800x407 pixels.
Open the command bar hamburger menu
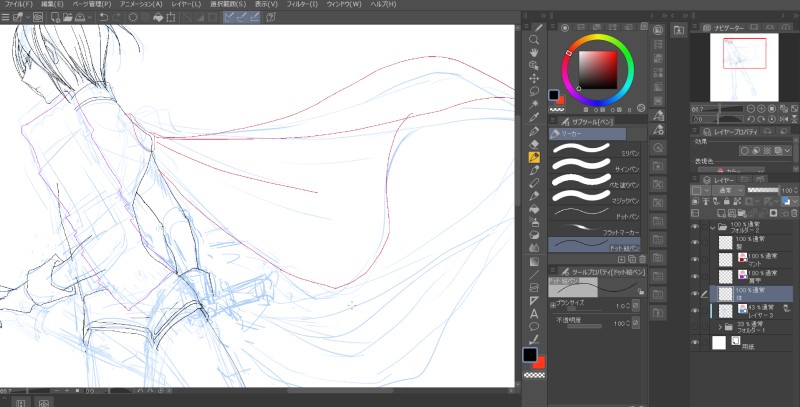[5, 17]
